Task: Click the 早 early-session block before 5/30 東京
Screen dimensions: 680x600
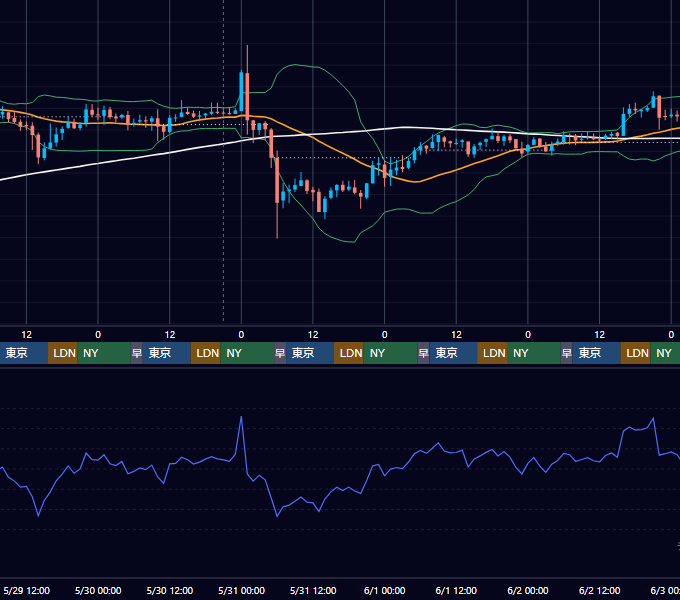Action: (137, 353)
